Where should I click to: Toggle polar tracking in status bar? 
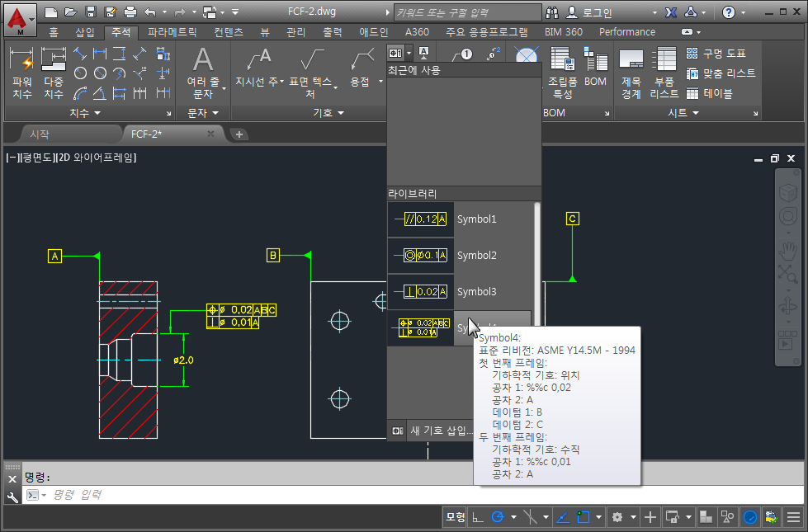click(x=498, y=516)
